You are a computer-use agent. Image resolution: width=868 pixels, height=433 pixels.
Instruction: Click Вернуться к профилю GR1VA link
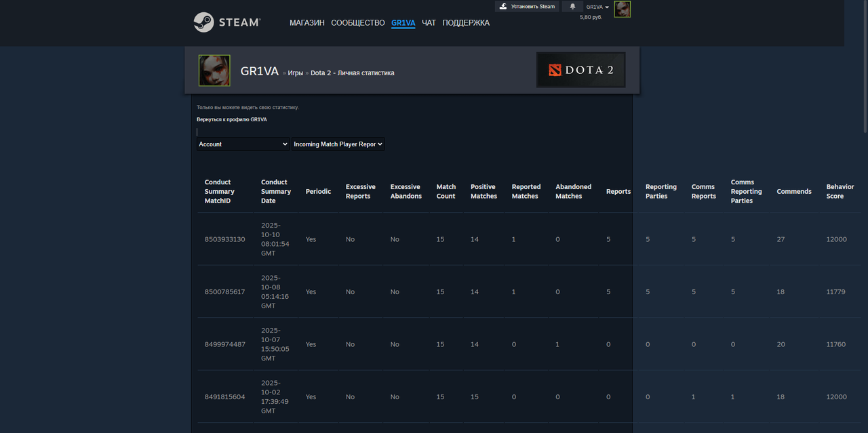[232, 119]
